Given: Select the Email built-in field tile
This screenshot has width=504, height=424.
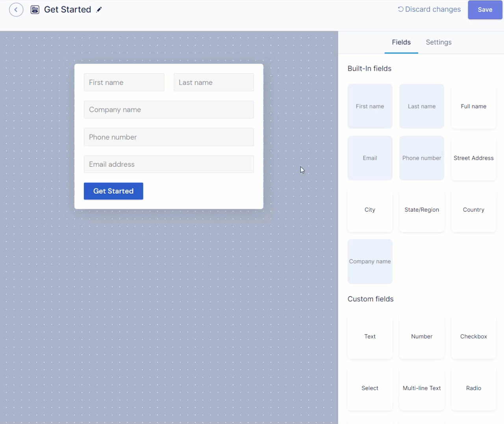Looking at the screenshot, I should tap(370, 158).
